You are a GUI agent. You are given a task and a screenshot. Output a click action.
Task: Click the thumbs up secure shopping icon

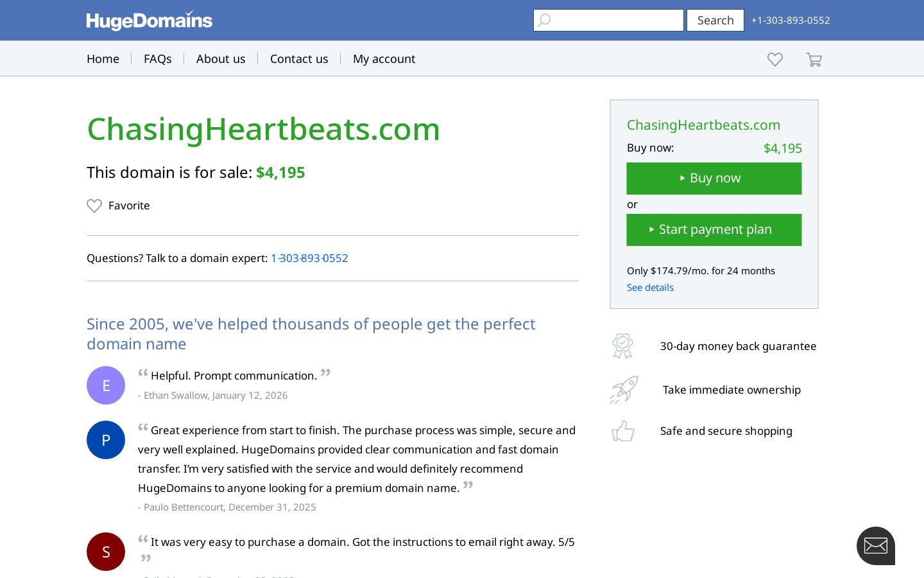click(x=623, y=431)
